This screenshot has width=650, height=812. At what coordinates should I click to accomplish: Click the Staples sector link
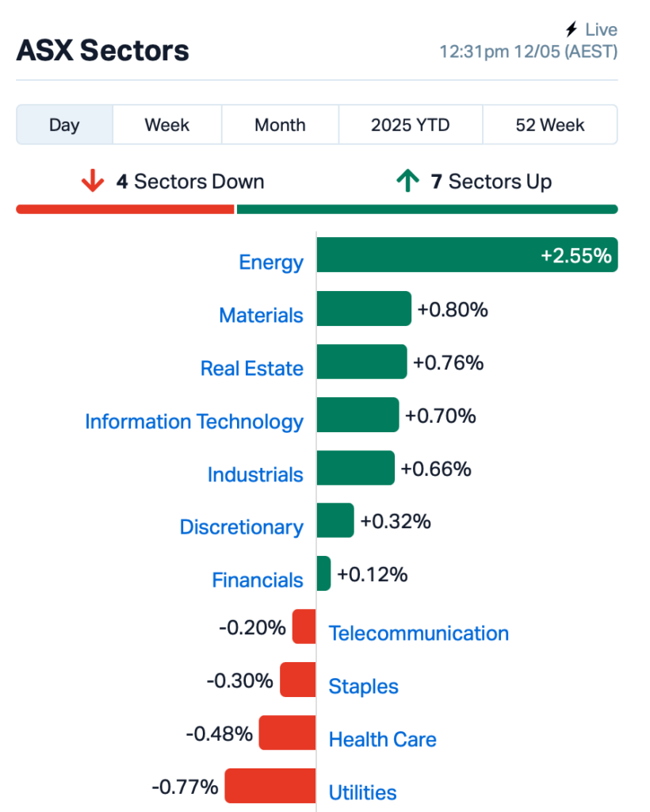pyautogui.click(x=363, y=686)
